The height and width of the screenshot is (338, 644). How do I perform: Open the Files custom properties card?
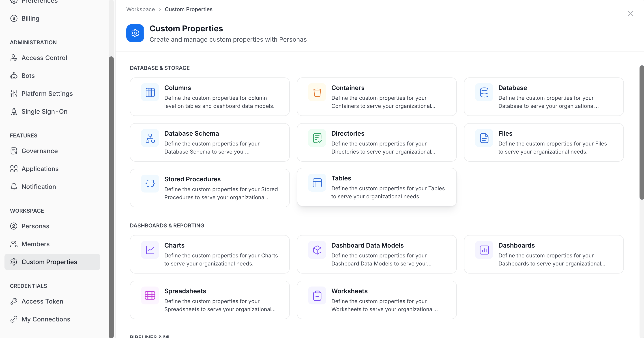pos(544,142)
